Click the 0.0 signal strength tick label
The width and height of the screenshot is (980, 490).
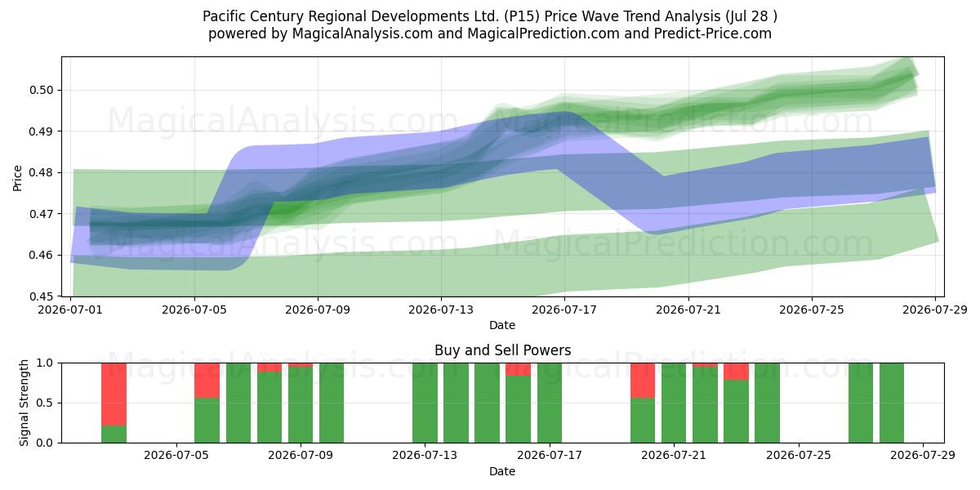click(x=47, y=443)
